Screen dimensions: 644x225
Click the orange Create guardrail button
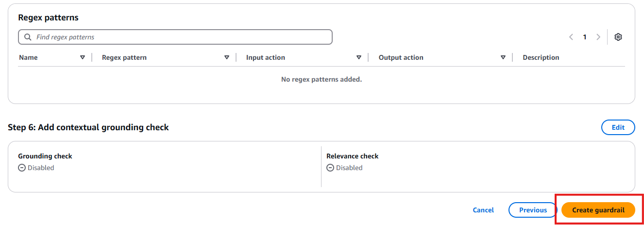point(598,210)
